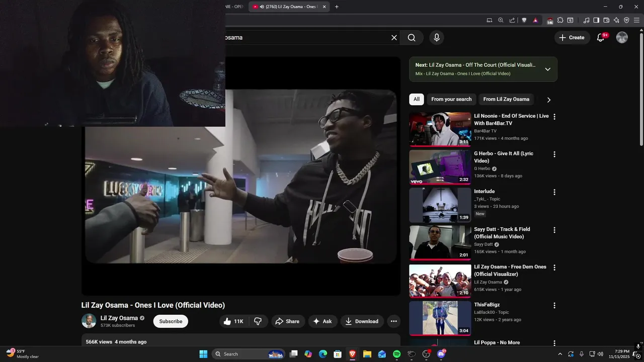This screenshot has width=644, height=362.
Task: Open options for Sayy Datt Track & Field
Action: (554, 230)
